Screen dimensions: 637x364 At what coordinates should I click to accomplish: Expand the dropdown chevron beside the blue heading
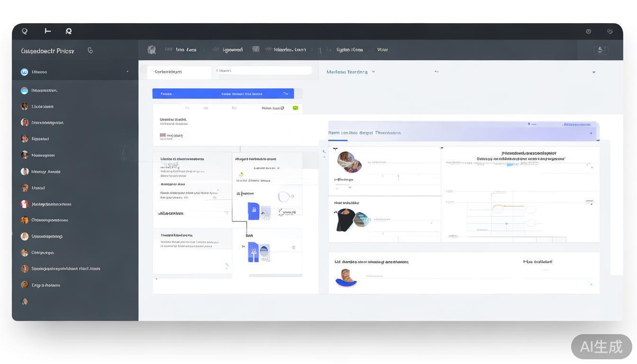373,72
